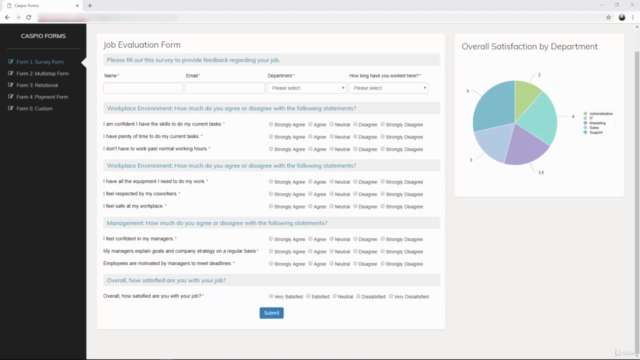
Task: Open Form 4: Payment Form in sidebar
Action: [42, 97]
